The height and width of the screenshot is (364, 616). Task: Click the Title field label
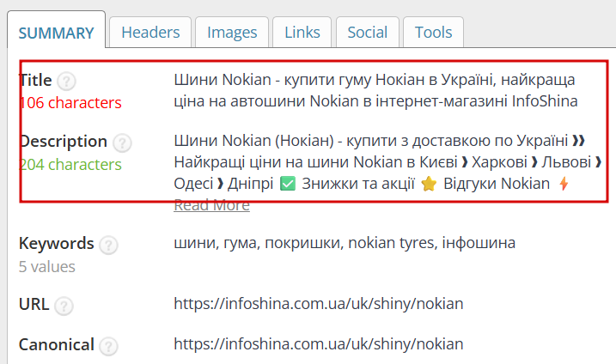(35, 80)
